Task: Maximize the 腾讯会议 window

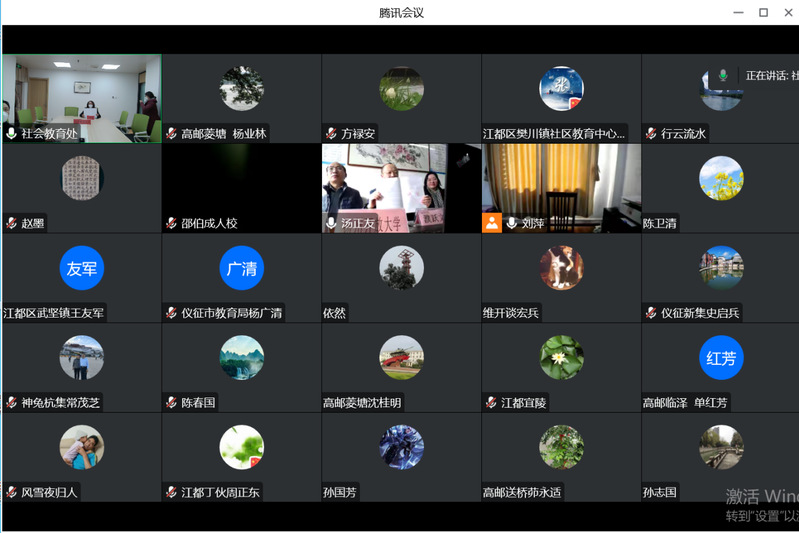Action: click(763, 12)
